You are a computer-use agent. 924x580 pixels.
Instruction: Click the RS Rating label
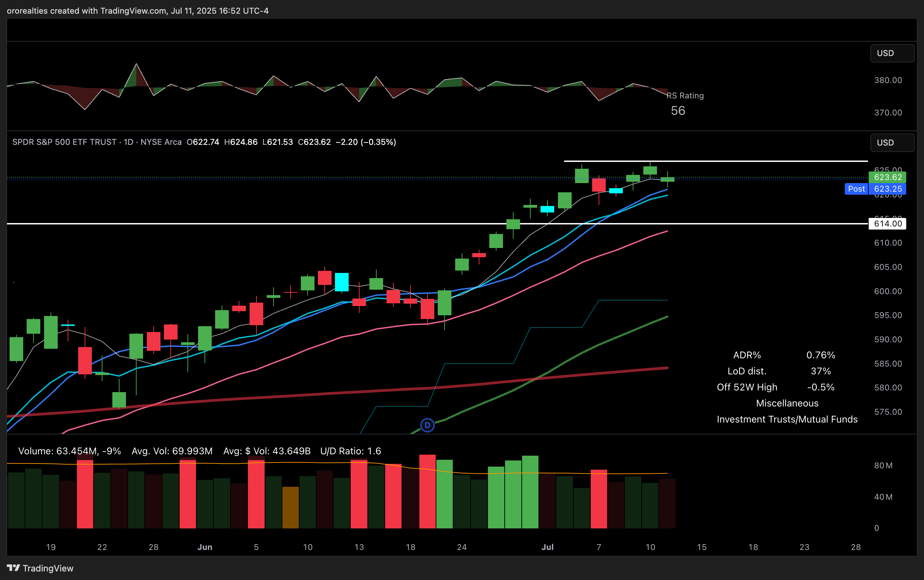click(x=685, y=96)
